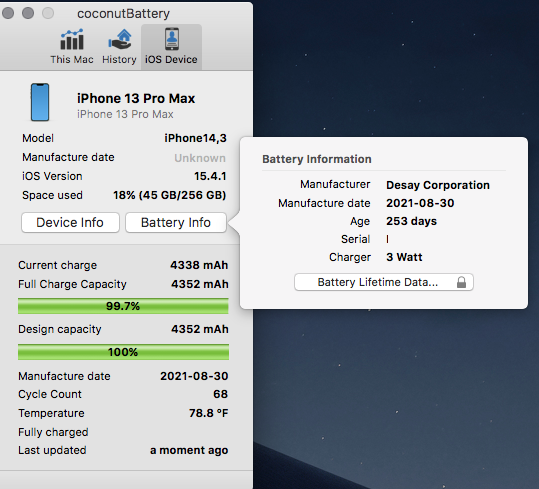
Task: Click the coconutBattery window title
Action: click(123, 14)
